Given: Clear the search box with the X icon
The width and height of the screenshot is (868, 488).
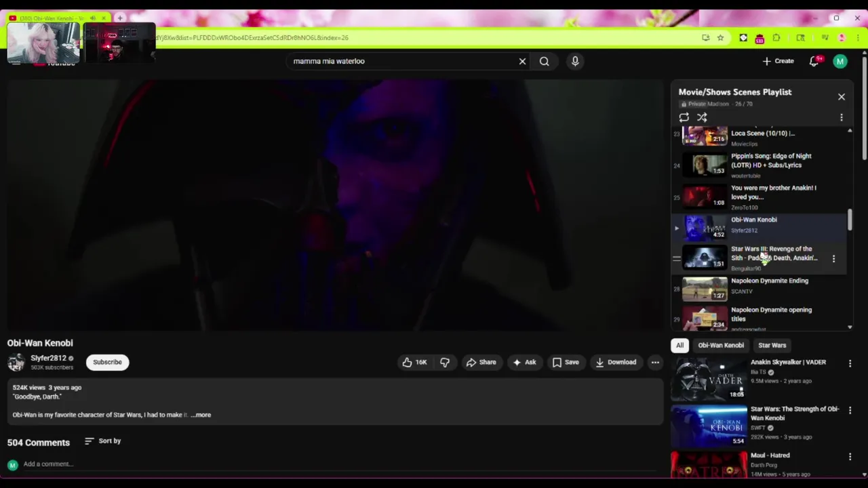Looking at the screenshot, I should pyautogui.click(x=522, y=61).
